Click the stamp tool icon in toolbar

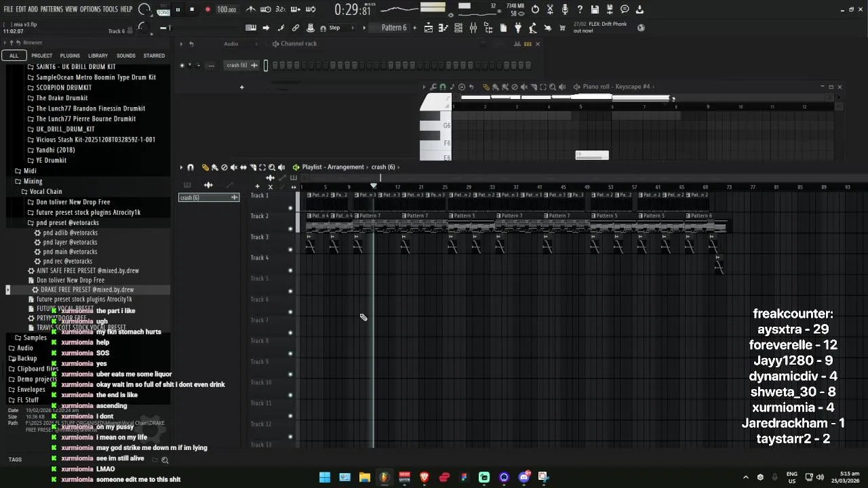(x=311, y=28)
